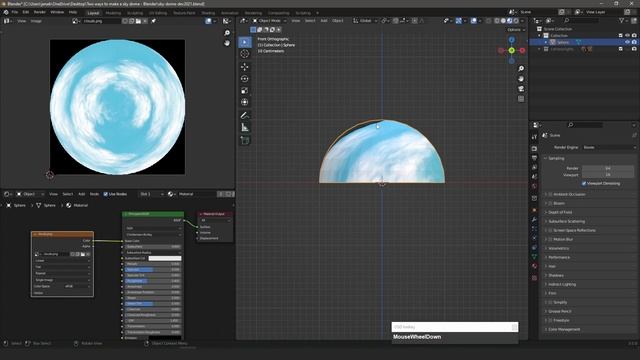Screen dimensions: 640x360
Task: Open Tool properties tab icon
Action: tap(534, 137)
